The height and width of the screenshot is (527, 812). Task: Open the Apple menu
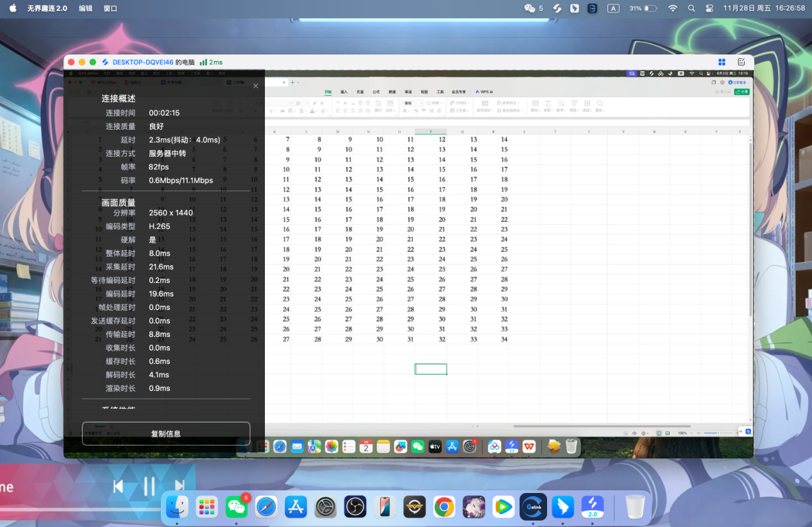tap(13, 8)
